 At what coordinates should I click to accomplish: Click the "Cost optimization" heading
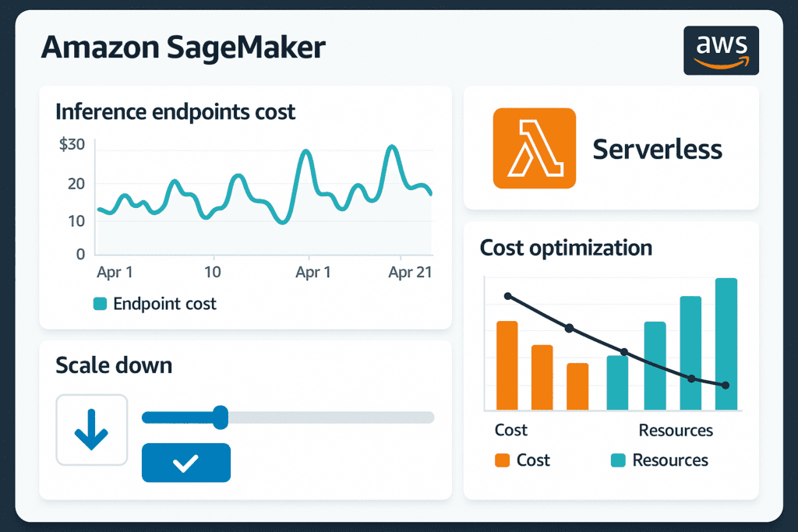[566, 248]
